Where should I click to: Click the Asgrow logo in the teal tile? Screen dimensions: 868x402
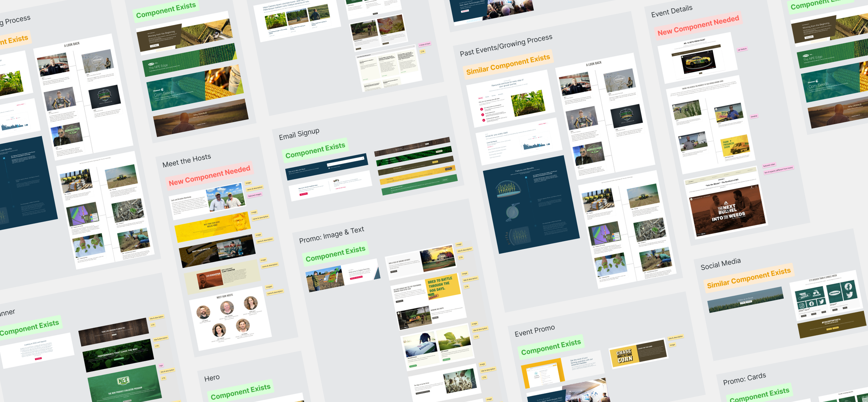[x=816, y=294]
